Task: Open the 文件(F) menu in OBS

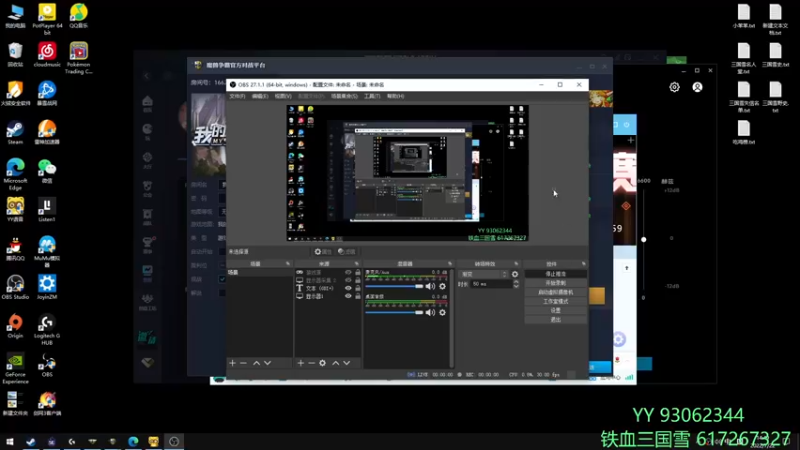Action: point(237,96)
